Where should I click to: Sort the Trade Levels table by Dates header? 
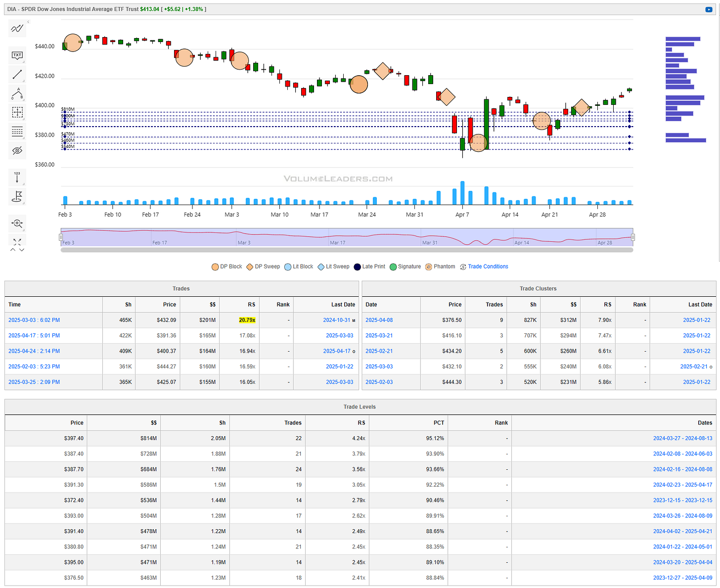click(x=705, y=423)
